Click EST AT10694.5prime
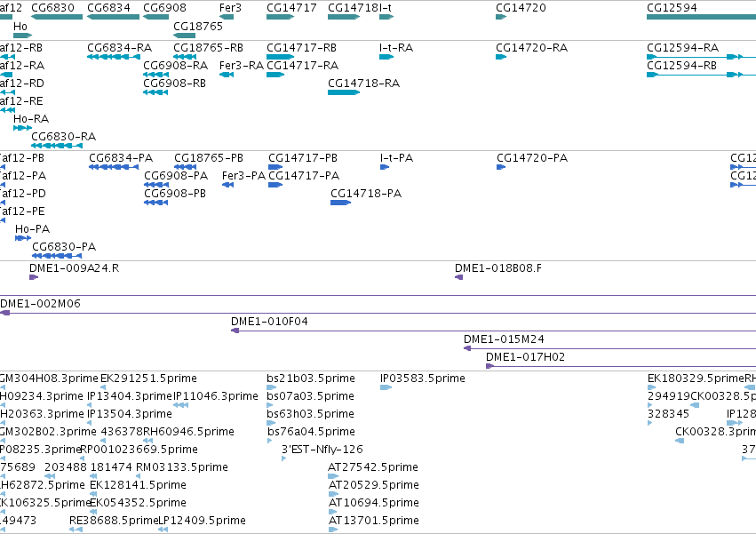This screenshot has height=534, width=756. click(331, 512)
